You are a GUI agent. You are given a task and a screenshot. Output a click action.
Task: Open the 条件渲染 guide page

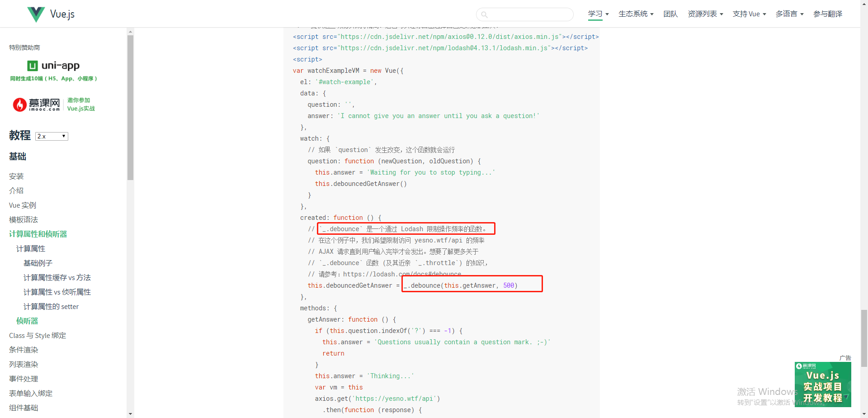24,350
